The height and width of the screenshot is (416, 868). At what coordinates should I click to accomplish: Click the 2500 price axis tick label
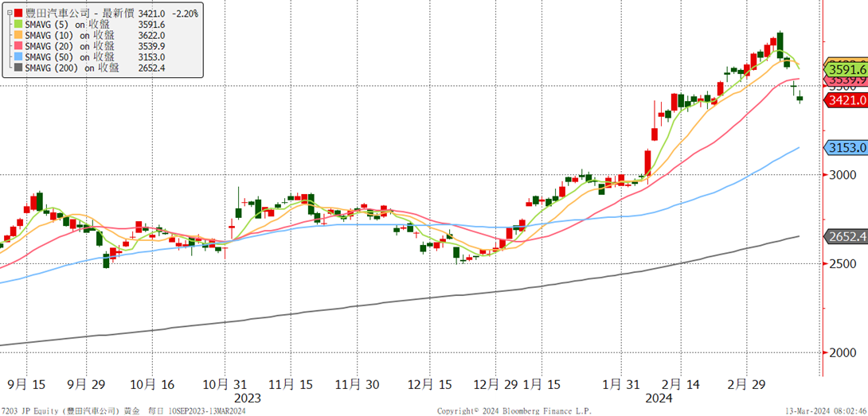tap(843, 263)
